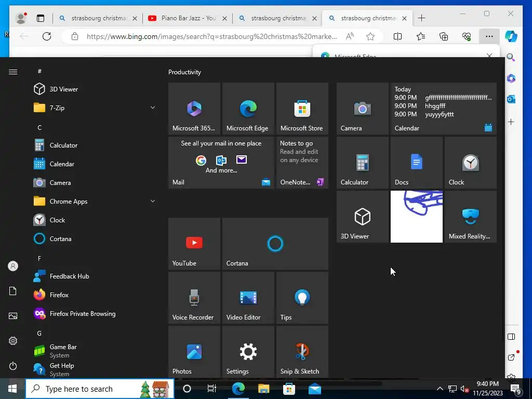
Task: Open the Cortana tile
Action: tap(275, 244)
